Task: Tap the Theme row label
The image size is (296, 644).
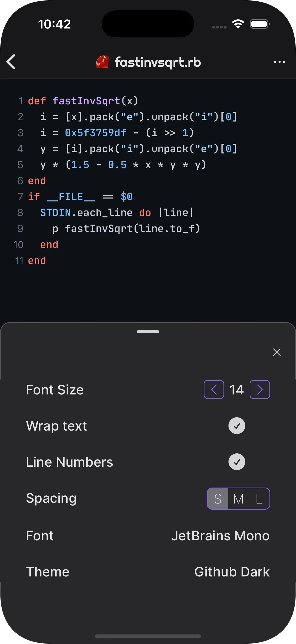Action: pyautogui.click(x=48, y=572)
